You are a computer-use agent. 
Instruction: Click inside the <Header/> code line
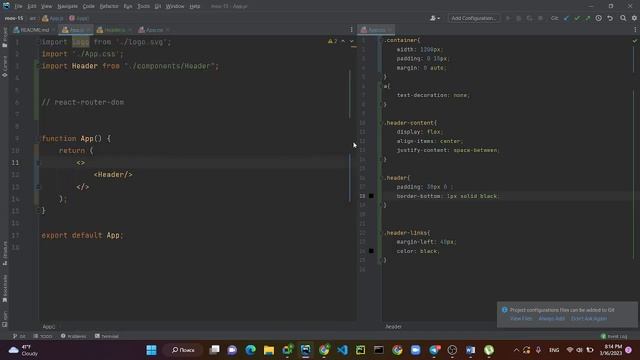point(113,175)
